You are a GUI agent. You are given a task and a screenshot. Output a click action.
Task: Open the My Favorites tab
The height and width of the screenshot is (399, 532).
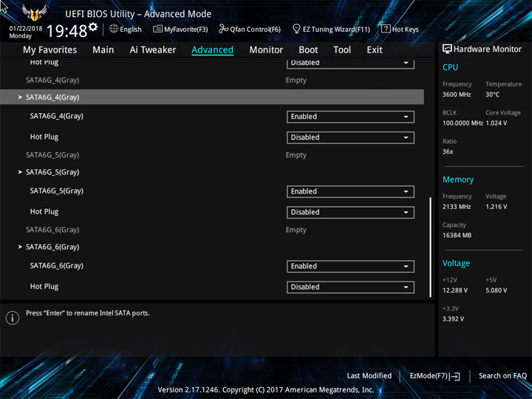[50, 50]
